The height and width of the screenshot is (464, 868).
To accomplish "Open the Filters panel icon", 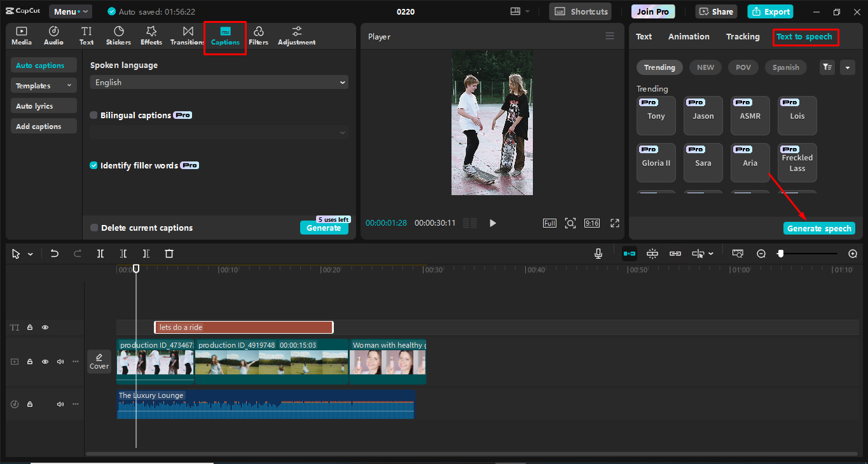I will click(x=258, y=36).
